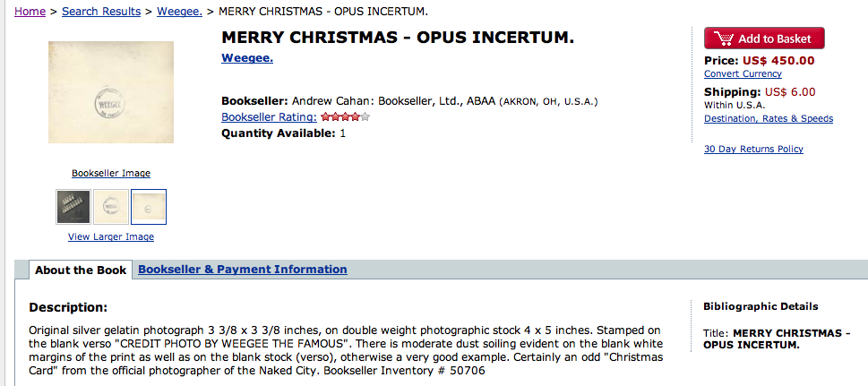Viewport: 868px width, 386px height.
Task: Click the Convert Currency link
Action: 743,74
